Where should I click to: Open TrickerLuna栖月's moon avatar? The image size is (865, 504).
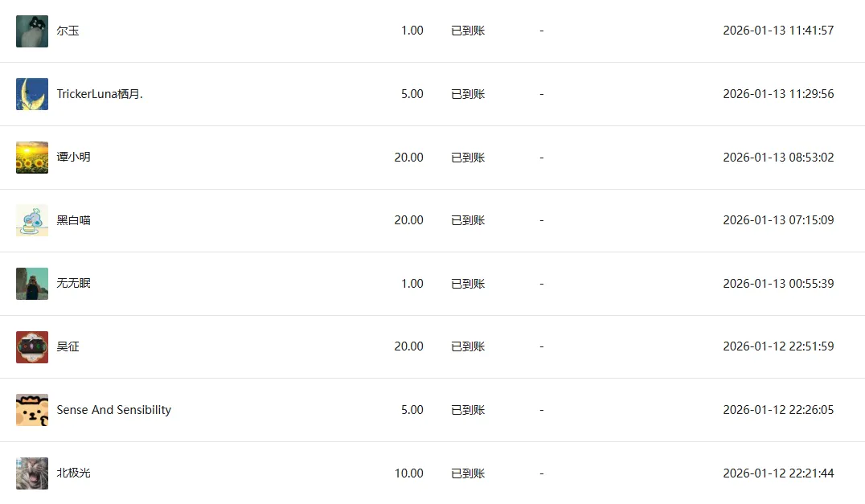pyautogui.click(x=32, y=94)
